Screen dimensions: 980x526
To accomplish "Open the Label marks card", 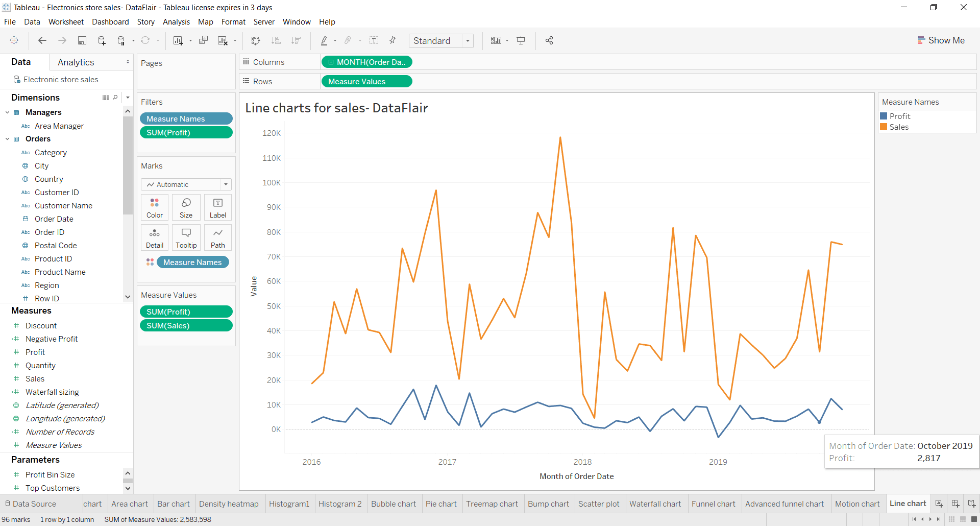I will pos(218,208).
